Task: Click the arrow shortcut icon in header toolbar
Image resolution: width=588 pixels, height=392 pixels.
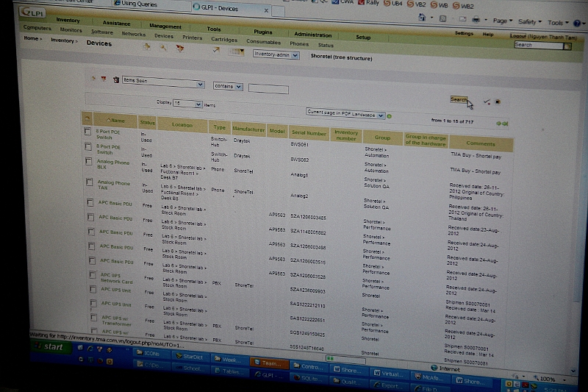Action: click(216, 49)
